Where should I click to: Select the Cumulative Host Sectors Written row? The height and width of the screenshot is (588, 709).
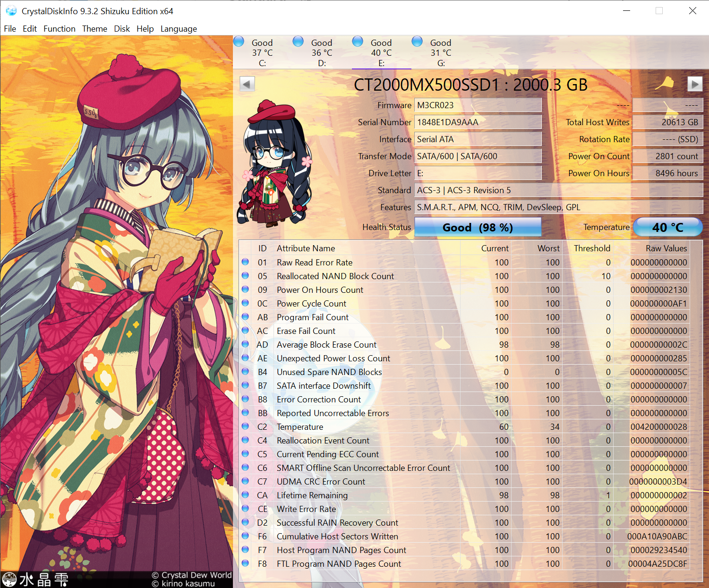(464, 536)
